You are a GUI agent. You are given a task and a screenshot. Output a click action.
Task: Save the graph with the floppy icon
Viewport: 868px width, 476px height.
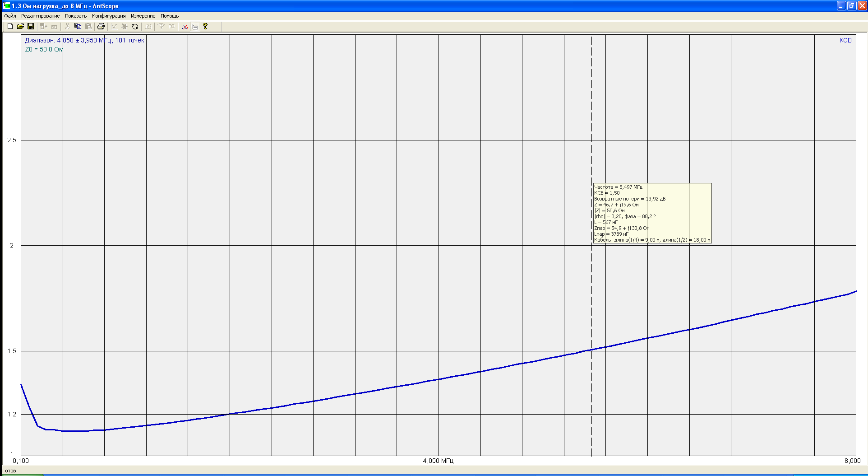tap(31, 27)
